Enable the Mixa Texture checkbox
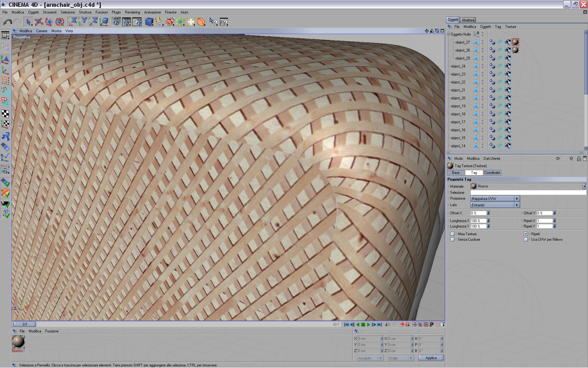588x368 pixels. [x=452, y=234]
